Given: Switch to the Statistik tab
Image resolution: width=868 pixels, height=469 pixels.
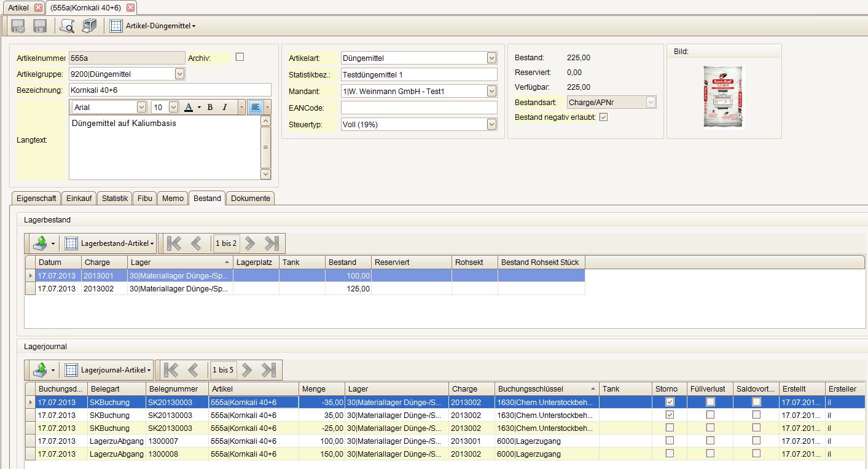Looking at the screenshot, I should [x=115, y=198].
